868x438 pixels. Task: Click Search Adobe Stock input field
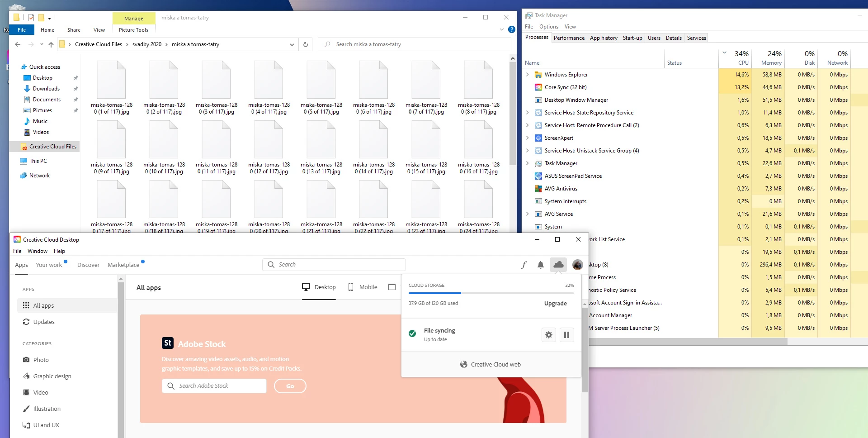coord(214,386)
